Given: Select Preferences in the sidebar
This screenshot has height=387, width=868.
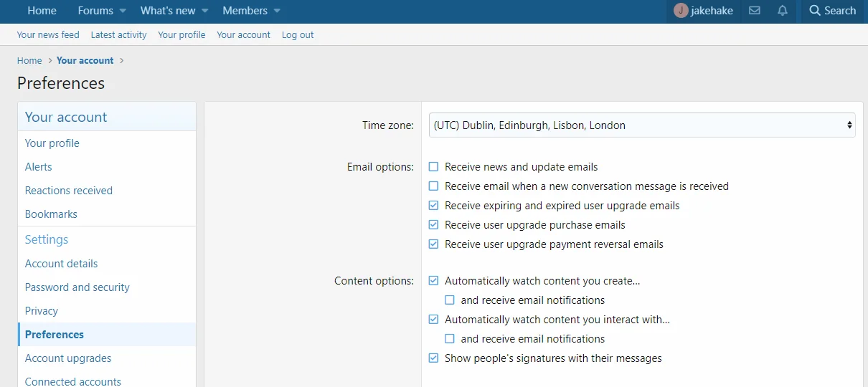Looking at the screenshot, I should tap(107, 335).
